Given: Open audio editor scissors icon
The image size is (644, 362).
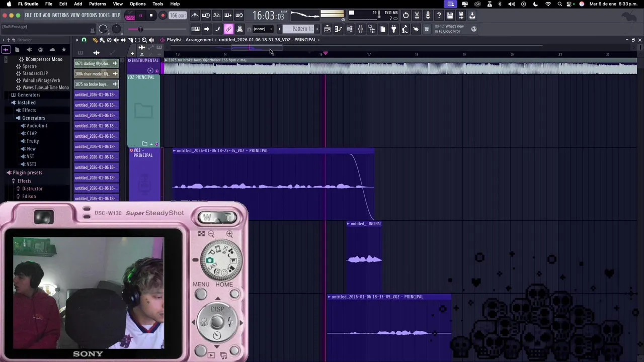Looking at the screenshot, I should 417,16.
